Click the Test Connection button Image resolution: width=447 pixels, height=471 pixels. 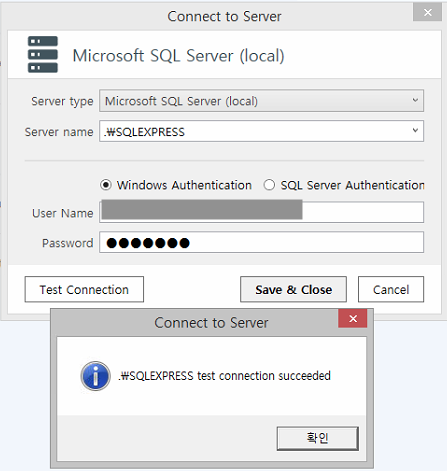coord(84,289)
